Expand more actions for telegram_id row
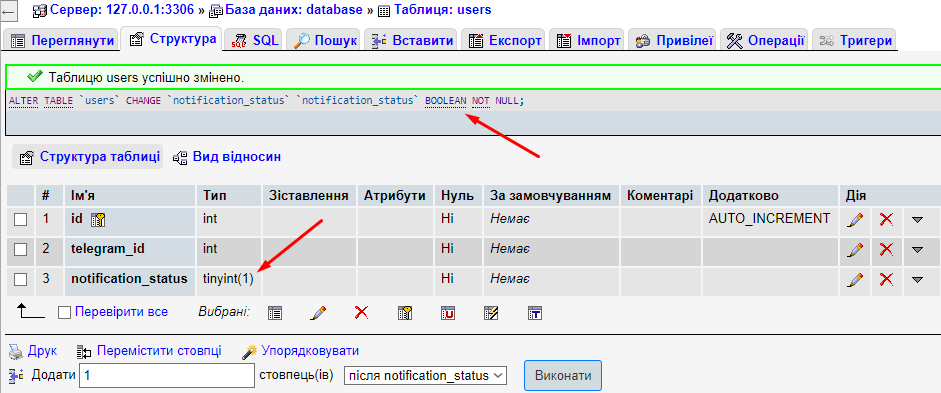The width and height of the screenshot is (941, 393). click(917, 250)
